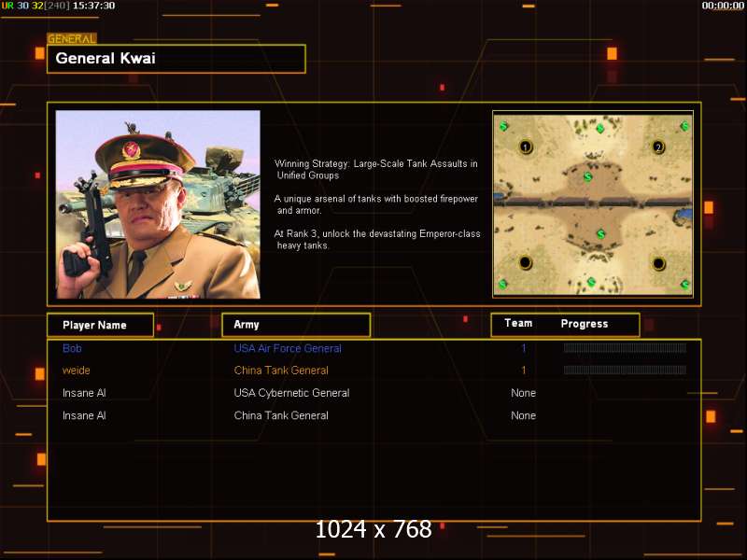The image size is (747, 560).
Task: Click Bob's loading progress bar
Action: pyautogui.click(x=625, y=348)
